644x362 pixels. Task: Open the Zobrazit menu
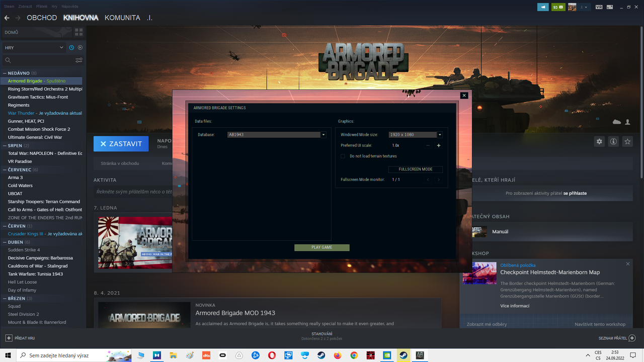25,7
